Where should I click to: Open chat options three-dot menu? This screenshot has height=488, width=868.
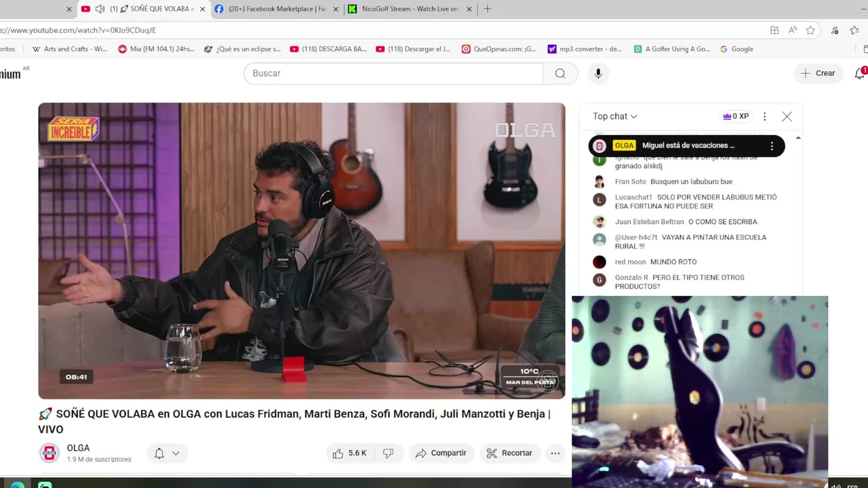[x=764, y=117]
